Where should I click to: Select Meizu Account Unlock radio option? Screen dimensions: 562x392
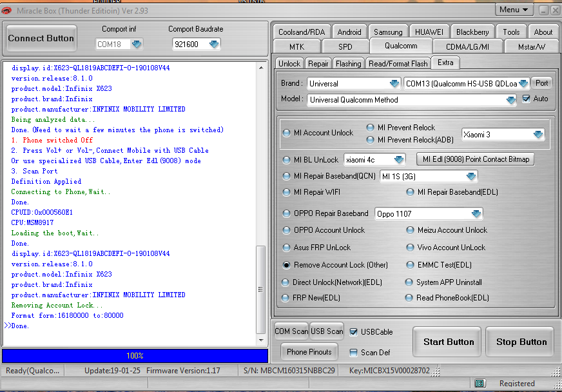click(x=410, y=230)
